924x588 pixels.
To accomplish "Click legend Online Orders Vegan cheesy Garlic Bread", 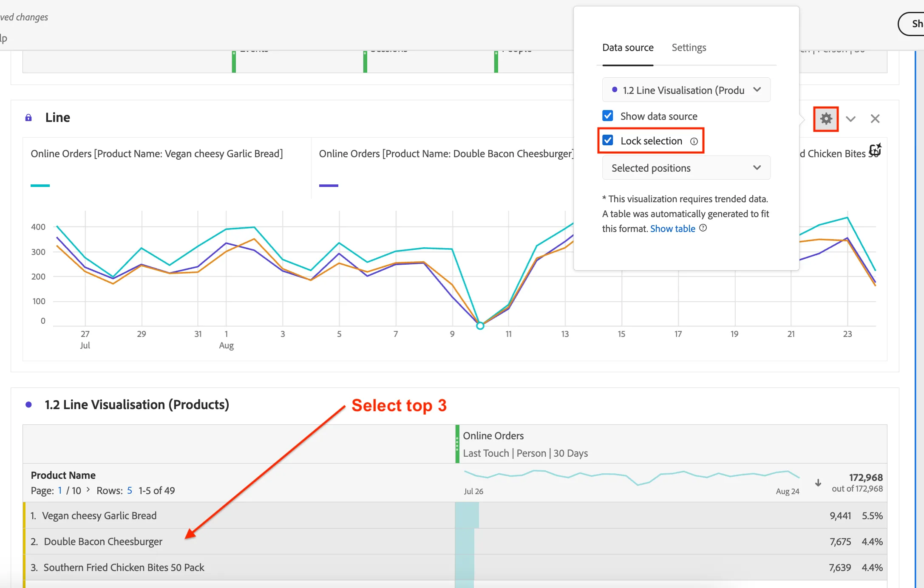I will pyautogui.click(x=157, y=154).
